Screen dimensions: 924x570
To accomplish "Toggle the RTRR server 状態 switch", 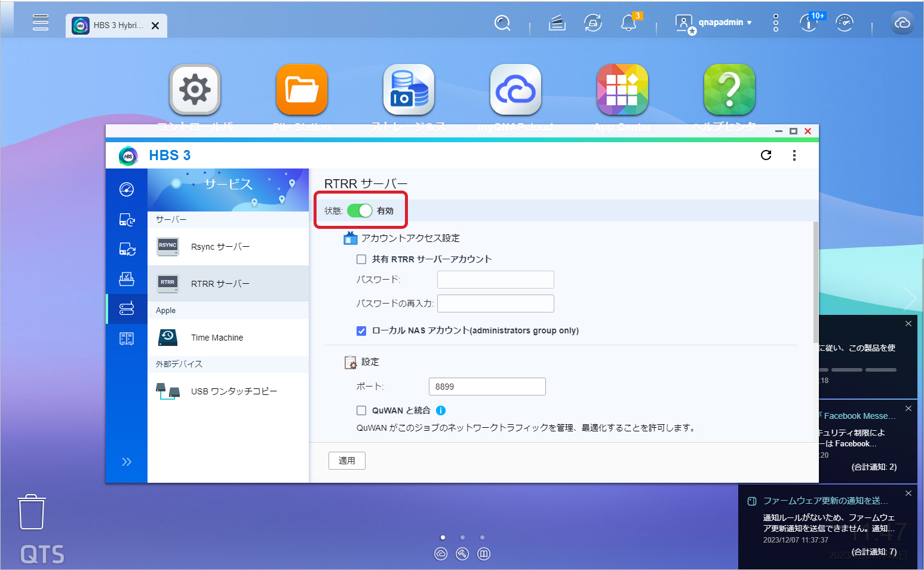I will point(360,210).
